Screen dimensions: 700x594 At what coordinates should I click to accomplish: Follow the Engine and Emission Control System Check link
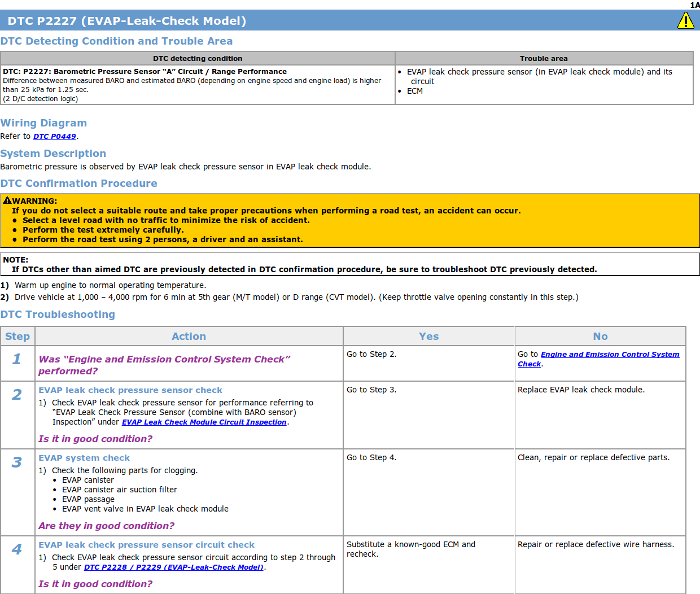coord(610,355)
